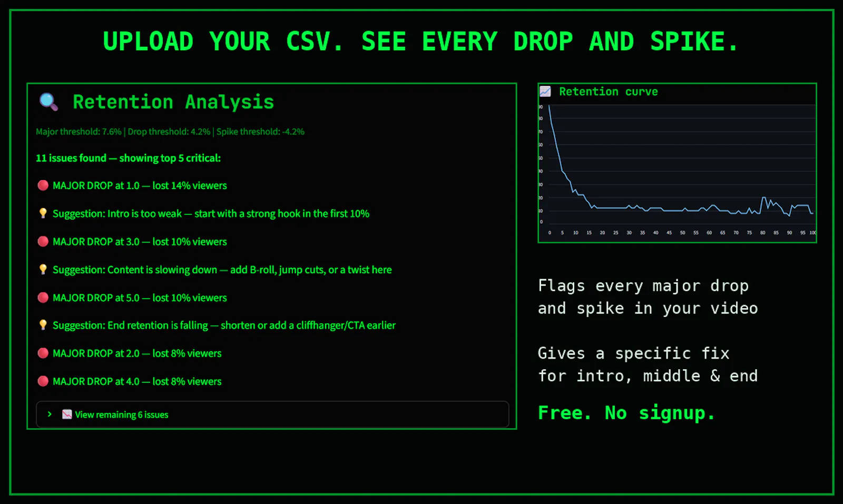Click the Flags every major drop text
This screenshot has width=843, height=504.
648,297
